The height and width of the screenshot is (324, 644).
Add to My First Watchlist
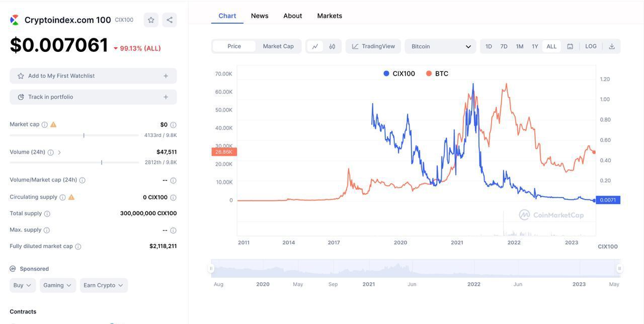click(x=93, y=76)
